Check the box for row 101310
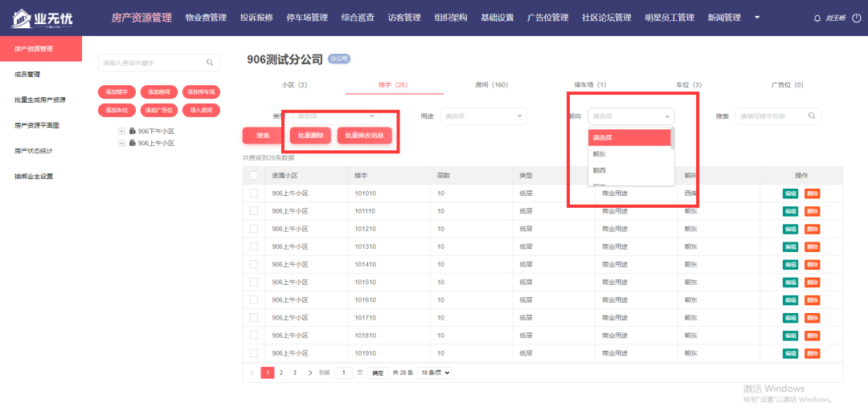The height and width of the screenshot is (411, 868). click(x=254, y=246)
